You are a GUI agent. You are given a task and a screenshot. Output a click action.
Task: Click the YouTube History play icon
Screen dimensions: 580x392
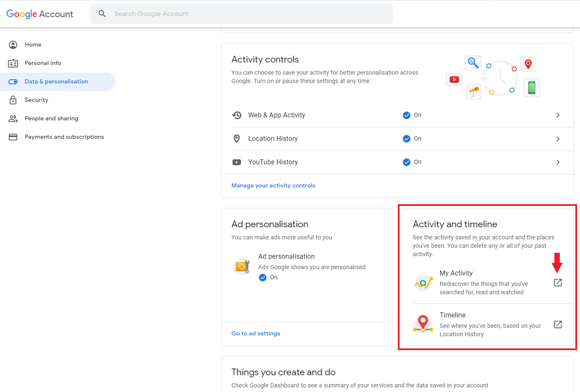click(237, 162)
